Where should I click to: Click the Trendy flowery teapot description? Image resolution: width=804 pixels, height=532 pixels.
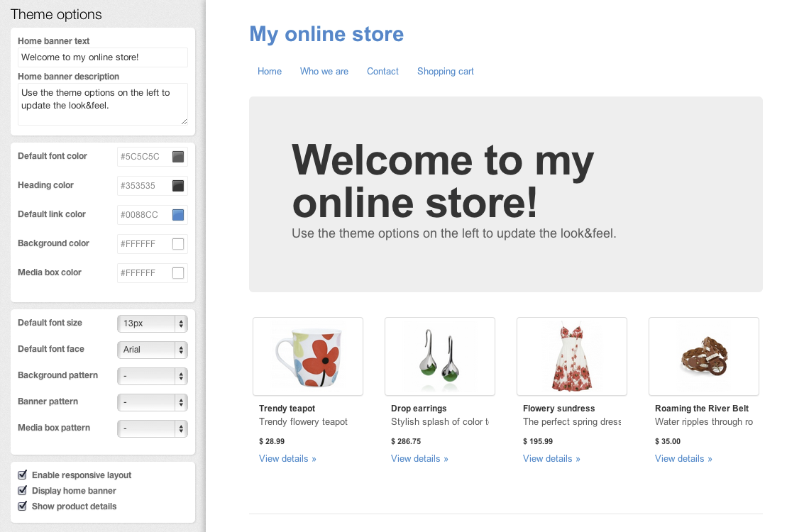click(x=303, y=422)
